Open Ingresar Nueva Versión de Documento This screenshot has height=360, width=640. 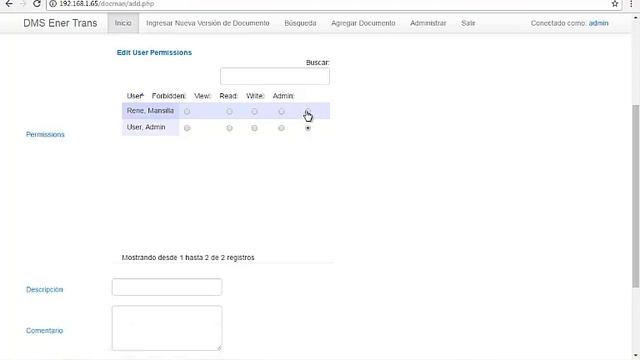(x=208, y=23)
